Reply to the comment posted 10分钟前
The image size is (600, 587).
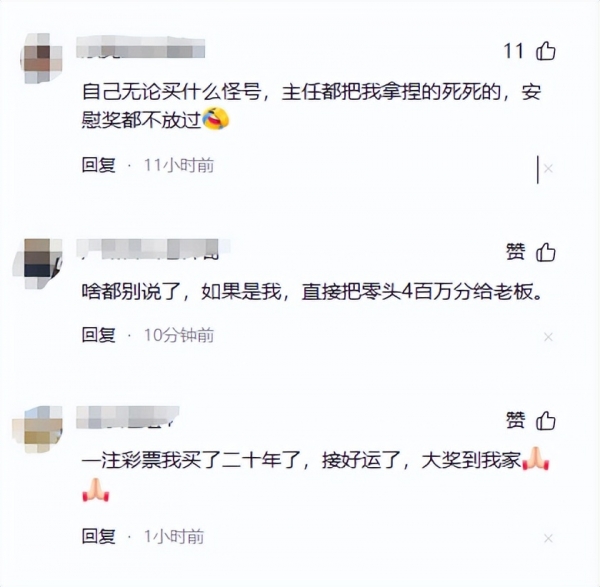[x=99, y=335]
